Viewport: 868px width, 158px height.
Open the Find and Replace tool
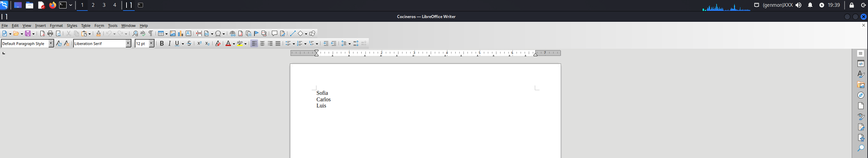[x=135, y=34]
